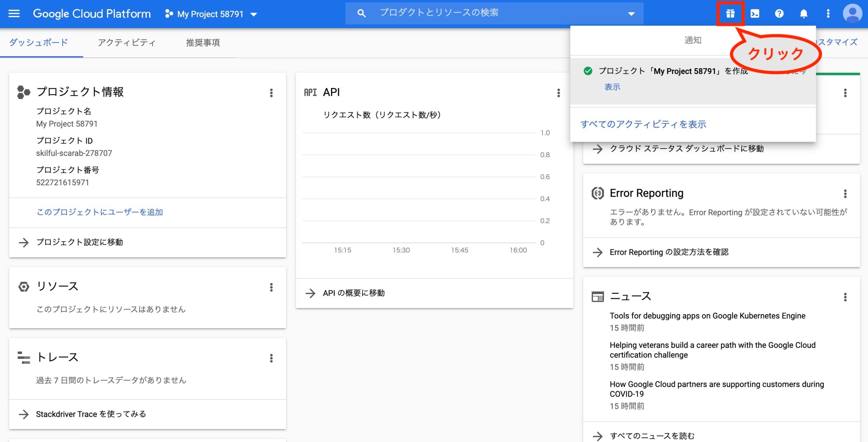Open the ニュース card options menu
868x442 pixels.
(845, 297)
